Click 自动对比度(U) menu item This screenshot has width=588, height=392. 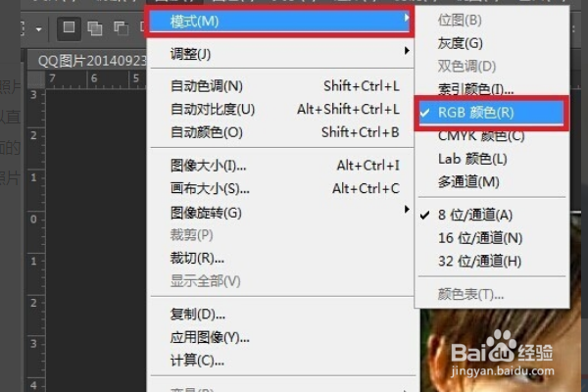(282, 109)
